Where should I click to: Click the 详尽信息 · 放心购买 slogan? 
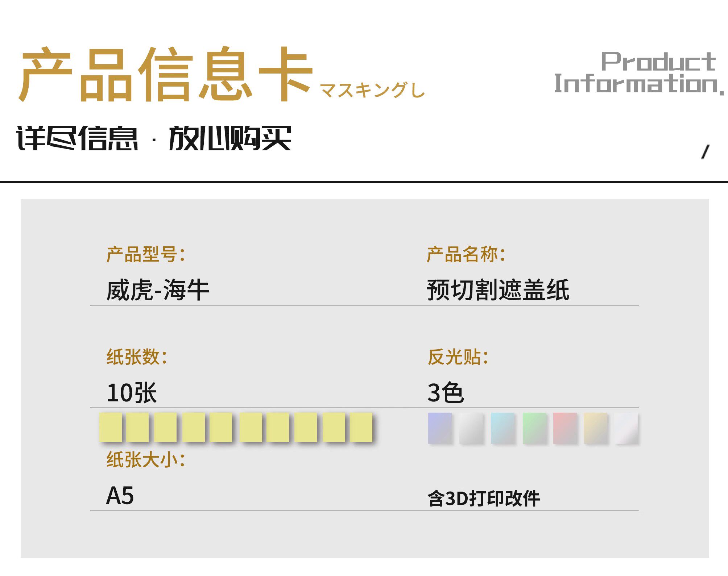click(x=154, y=138)
